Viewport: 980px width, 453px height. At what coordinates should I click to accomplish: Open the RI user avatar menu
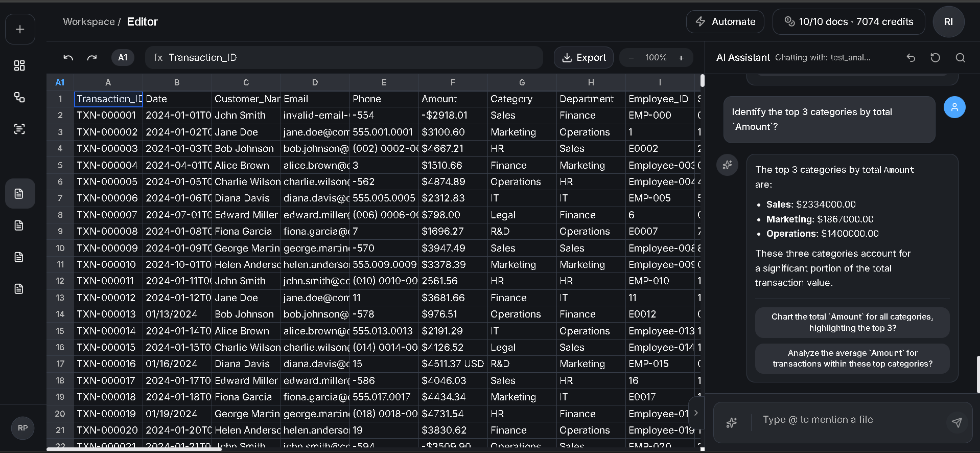point(948,21)
